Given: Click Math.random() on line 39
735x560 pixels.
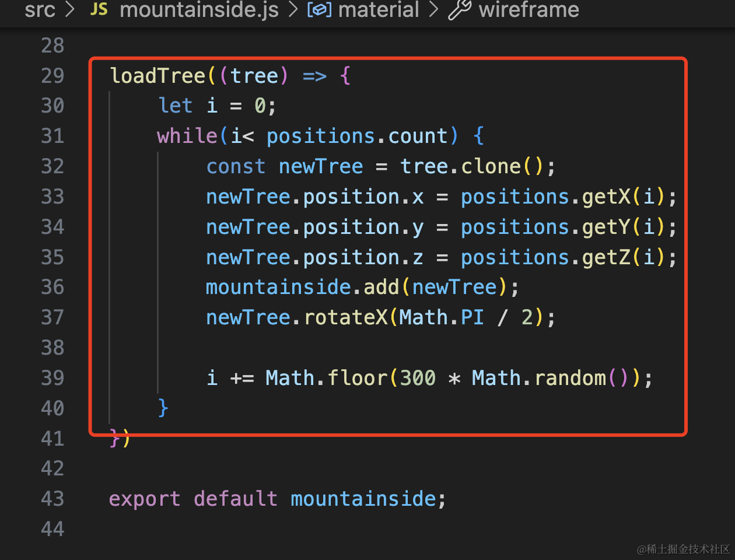Looking at the screenshot, I should tap(551, 378).
